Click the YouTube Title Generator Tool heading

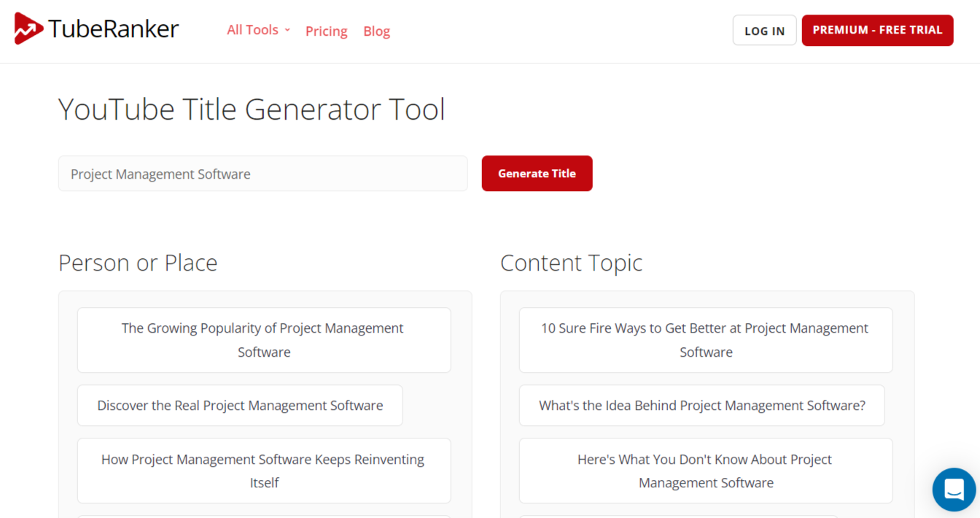click(x=252, y=109)
